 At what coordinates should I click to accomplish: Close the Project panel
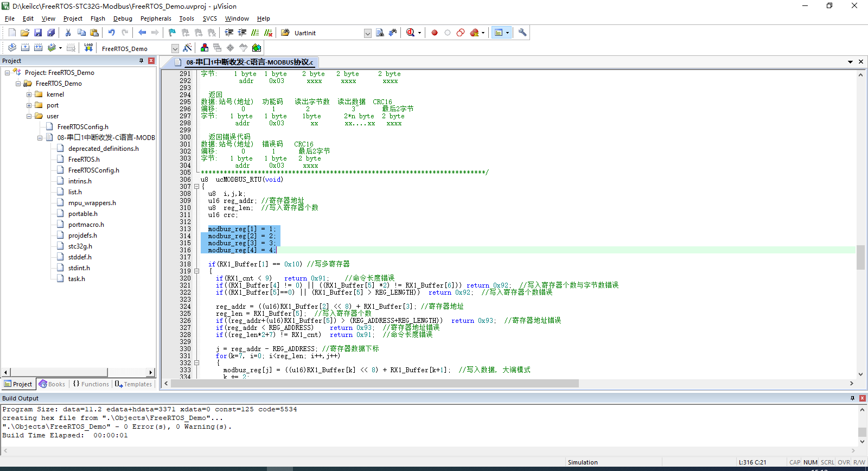[151, 61]
